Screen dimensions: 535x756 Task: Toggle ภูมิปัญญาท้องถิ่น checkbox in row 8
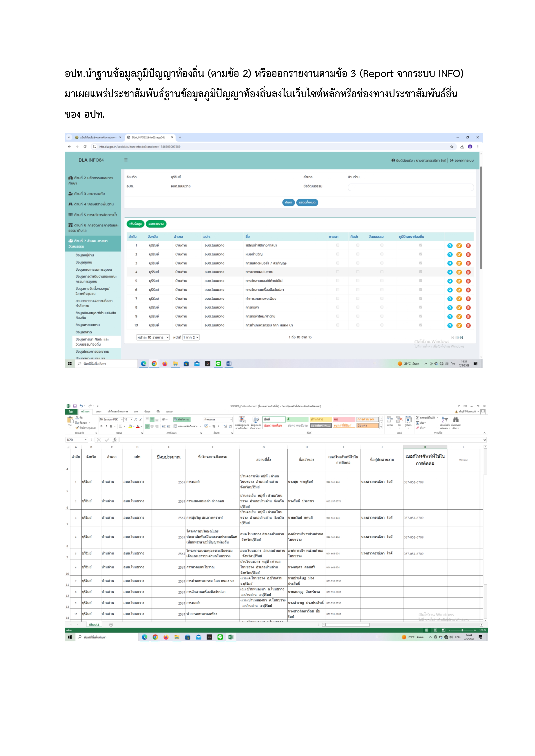[x=421, y=307]
